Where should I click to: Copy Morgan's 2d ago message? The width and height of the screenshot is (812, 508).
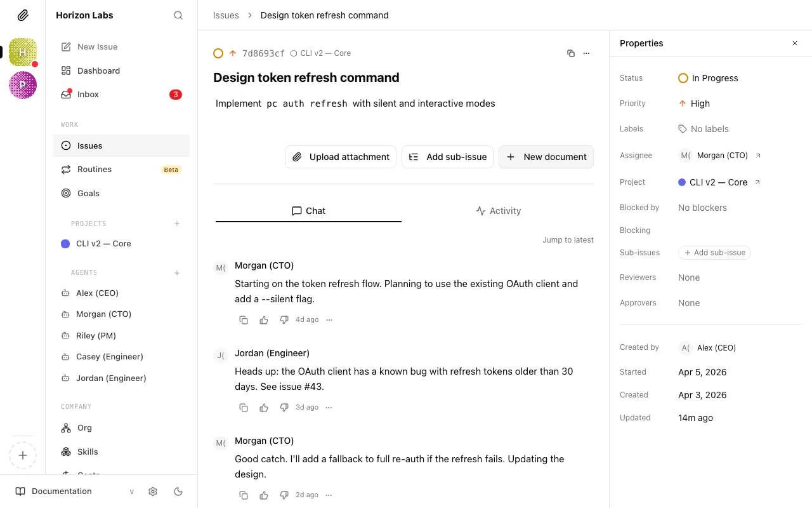[244, 495]
